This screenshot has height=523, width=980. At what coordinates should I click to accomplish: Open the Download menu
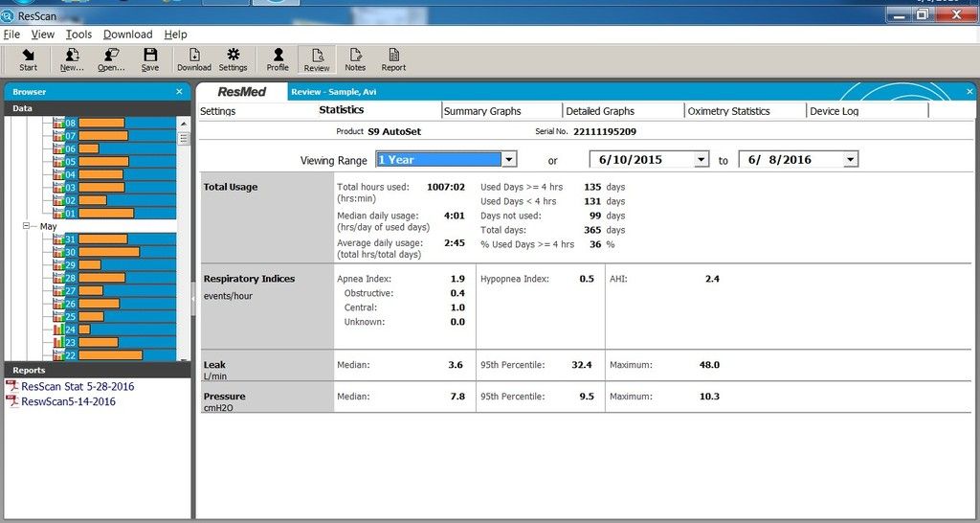(x=128, y=34)
